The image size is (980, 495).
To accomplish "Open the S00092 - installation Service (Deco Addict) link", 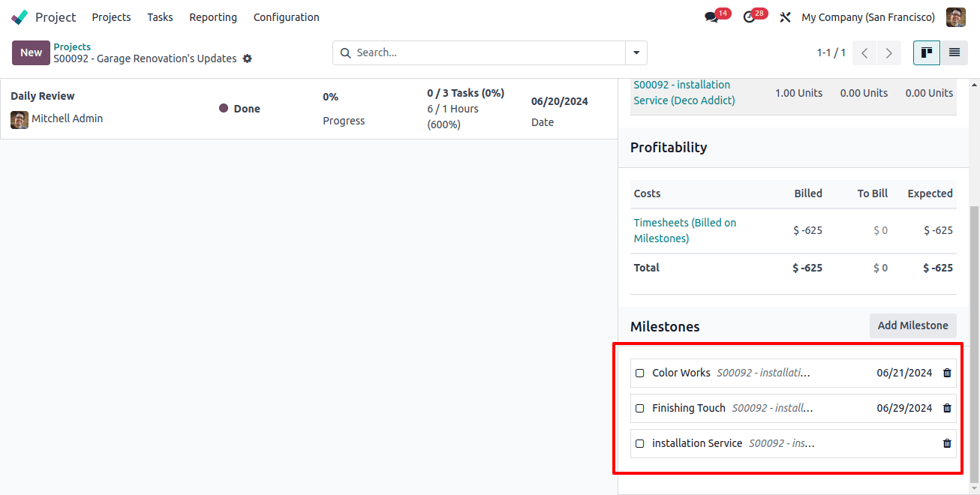I will point(684,92).
